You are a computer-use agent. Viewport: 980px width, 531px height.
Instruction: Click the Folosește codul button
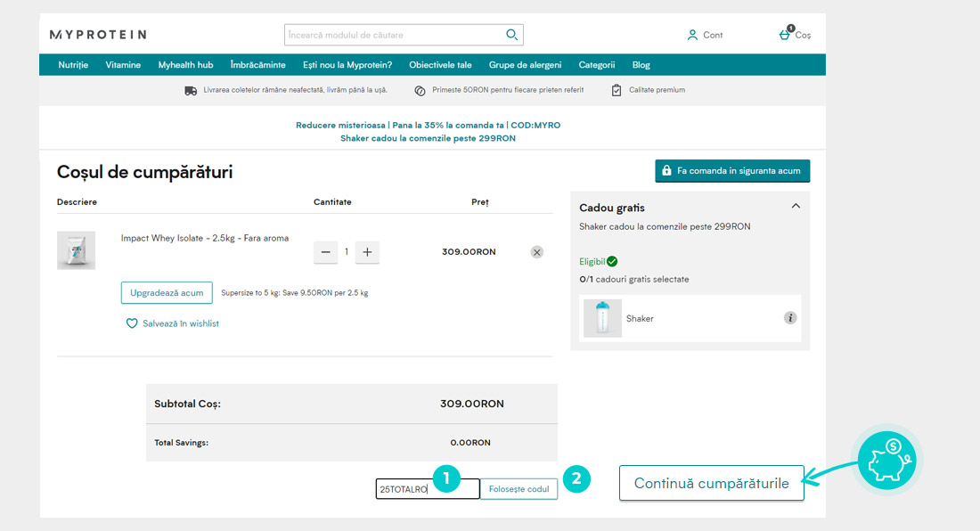point(519,489)
